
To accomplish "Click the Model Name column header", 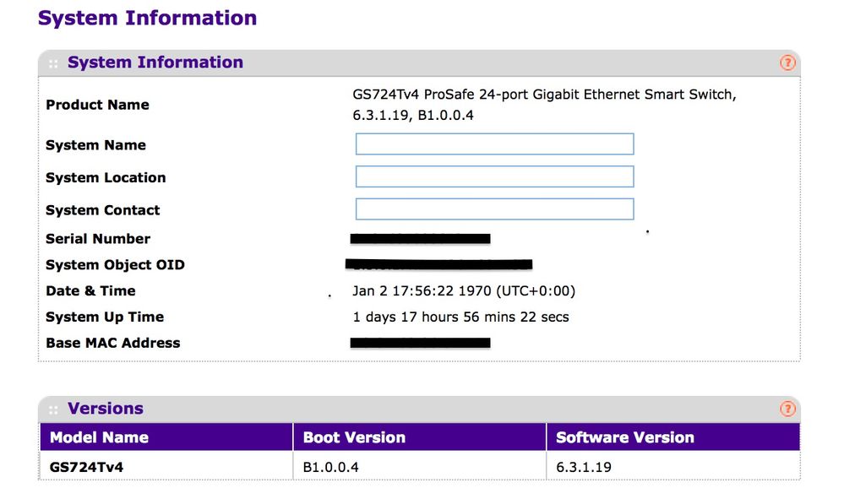I will 166,436.
